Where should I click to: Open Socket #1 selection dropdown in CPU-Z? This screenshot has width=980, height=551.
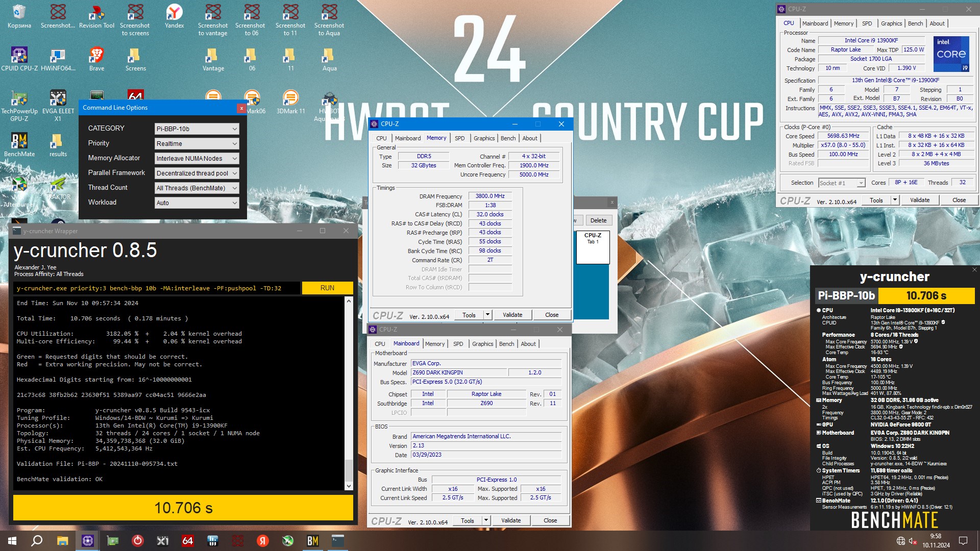pos(841,183)
